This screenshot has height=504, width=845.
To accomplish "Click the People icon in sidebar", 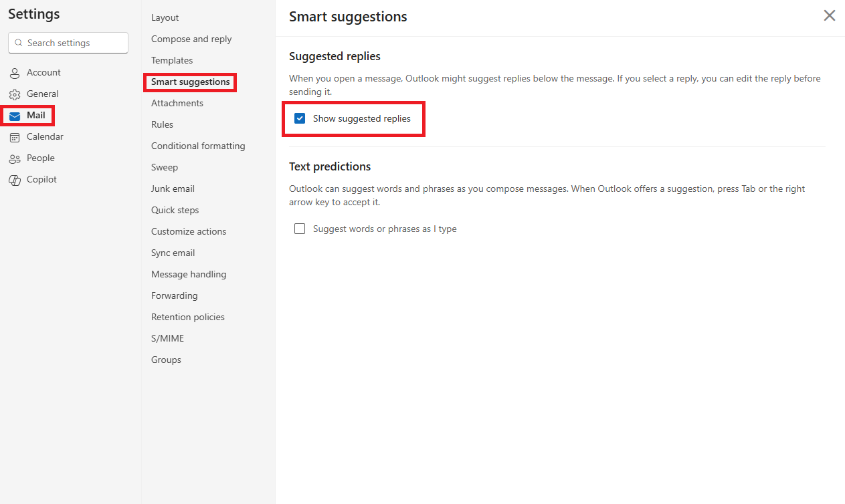I will click(15, 158).
